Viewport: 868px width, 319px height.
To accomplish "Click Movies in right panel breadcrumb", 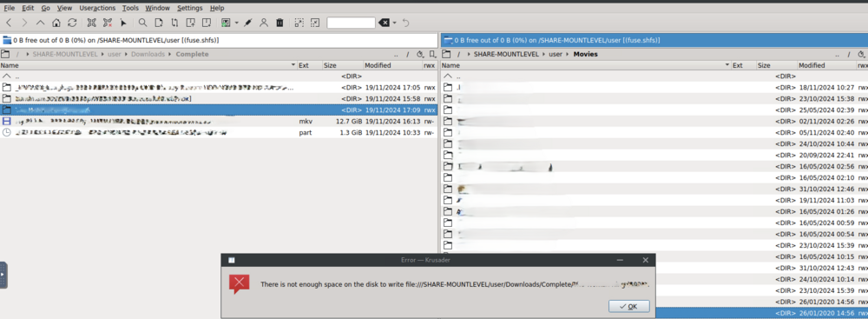I will tap(586, 55).
